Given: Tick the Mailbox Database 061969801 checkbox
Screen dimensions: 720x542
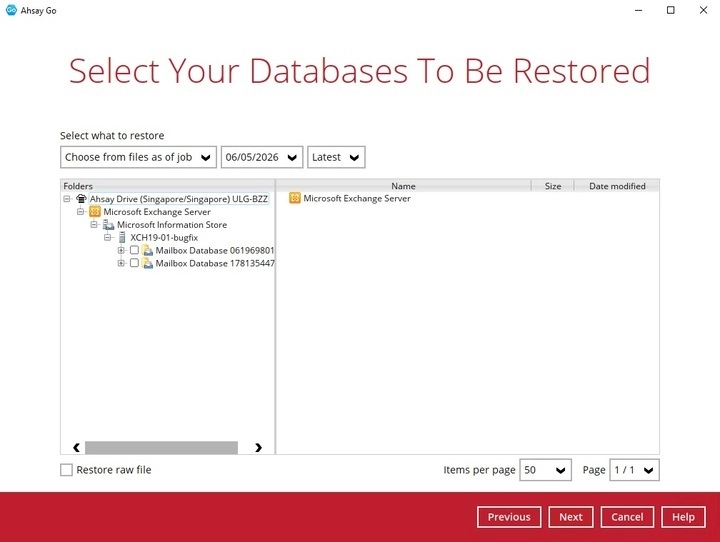Looking at the screenshot, I should tap(134, 250).
